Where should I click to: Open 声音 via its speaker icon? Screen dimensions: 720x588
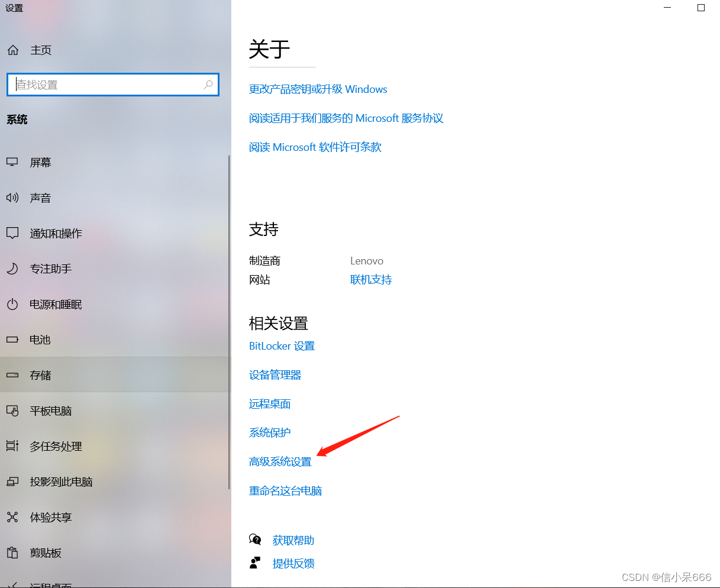tap(12, 198)
